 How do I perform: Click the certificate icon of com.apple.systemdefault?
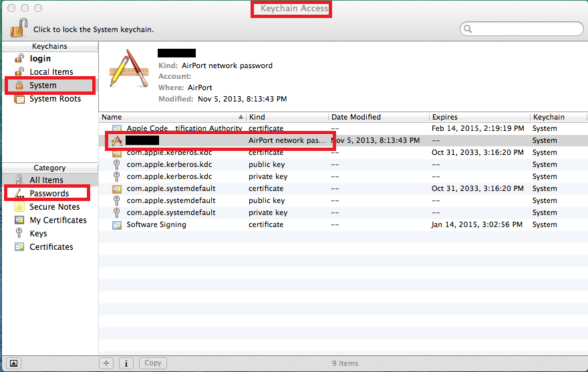tap(117, 188)
